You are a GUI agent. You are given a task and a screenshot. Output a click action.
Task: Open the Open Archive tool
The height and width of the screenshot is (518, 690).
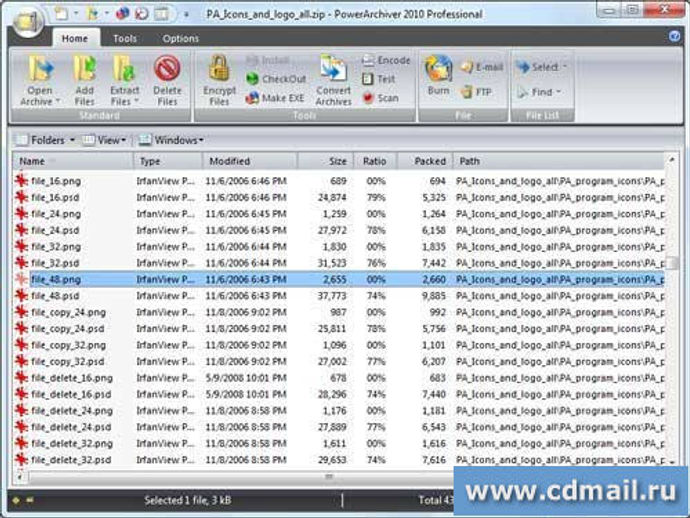(x=40, y=80)
